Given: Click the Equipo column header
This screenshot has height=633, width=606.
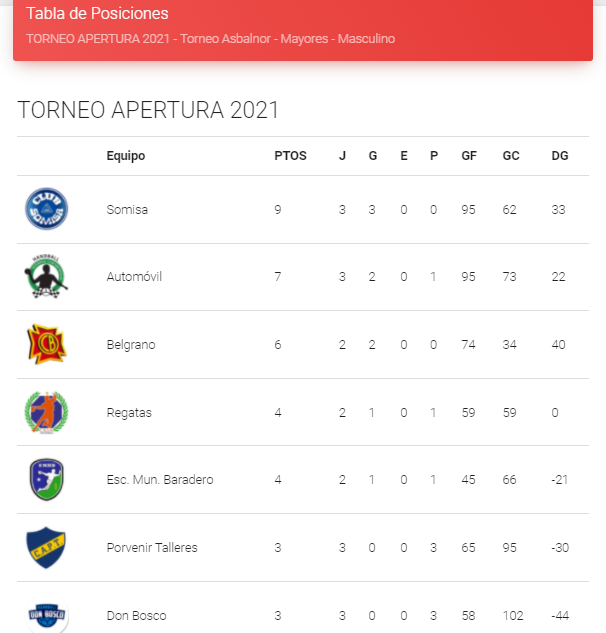Looking at the screenshot, I should 126,156.
